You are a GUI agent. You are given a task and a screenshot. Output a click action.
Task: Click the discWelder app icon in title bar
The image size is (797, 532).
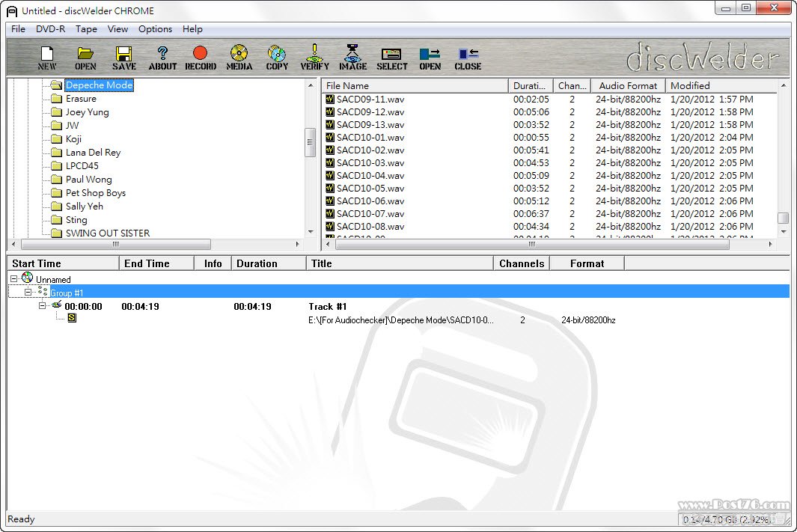pos(12,10)
